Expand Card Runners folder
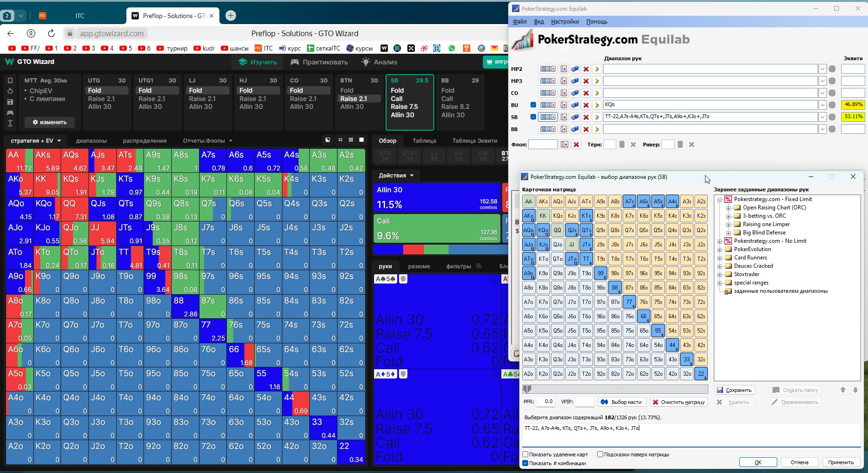The height and width of the screenshot is (473, 868). click(x=720, y=258)
